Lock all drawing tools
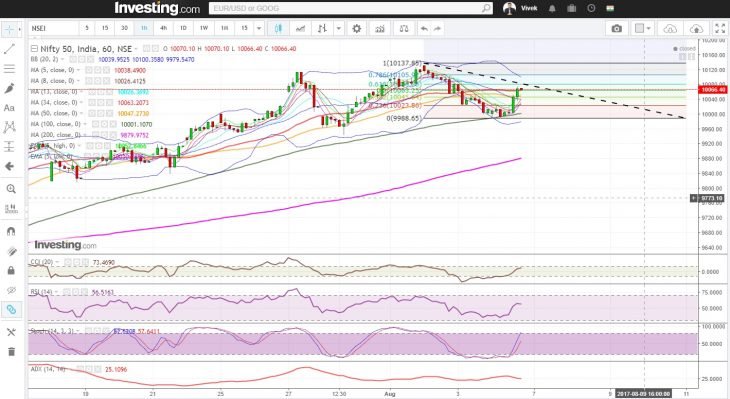 (x=10, y=271)
